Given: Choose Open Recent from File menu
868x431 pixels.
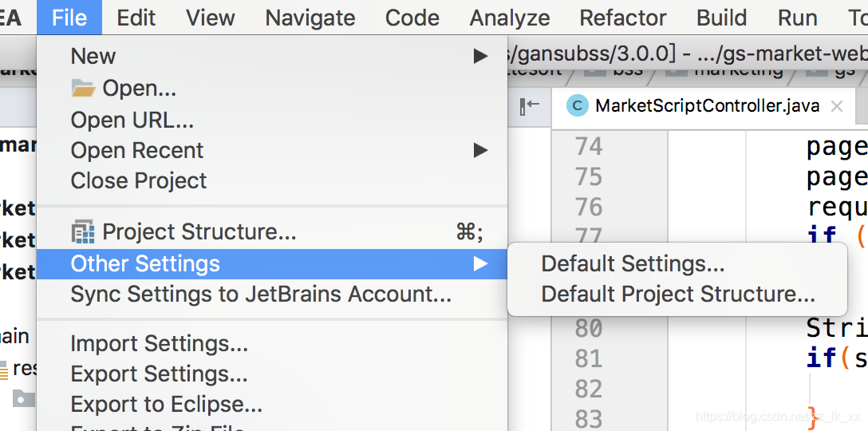Looking at the screenshot, I should (272, 150).
